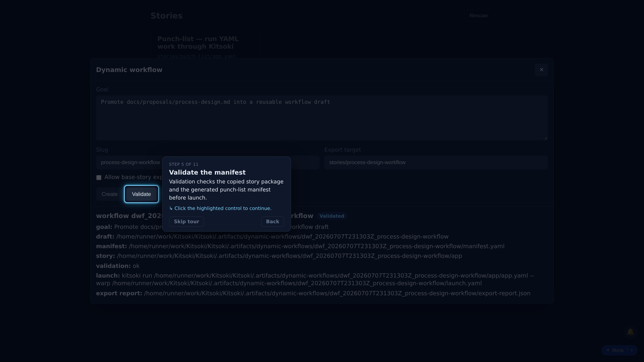Click the draft path line

tap(272, 237)
